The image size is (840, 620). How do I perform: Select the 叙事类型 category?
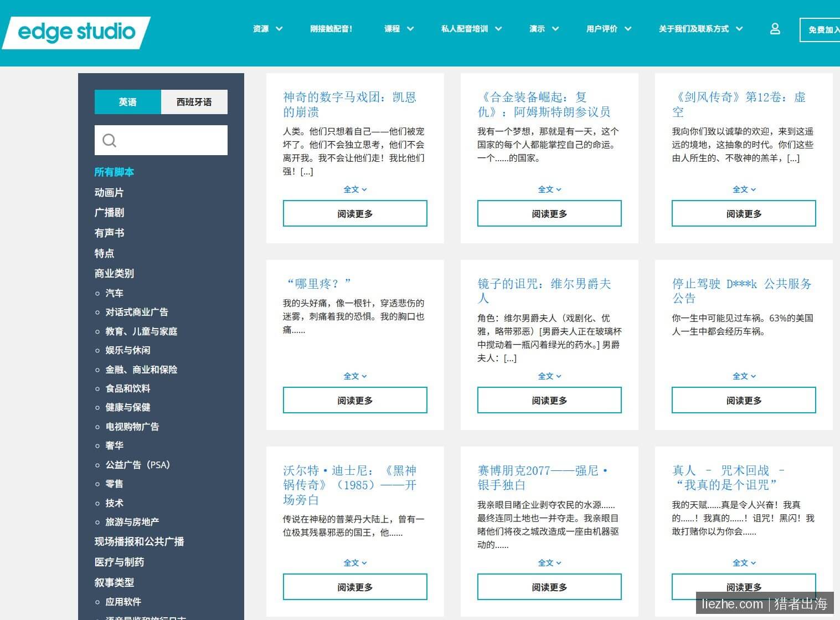[x=114, y=583]
